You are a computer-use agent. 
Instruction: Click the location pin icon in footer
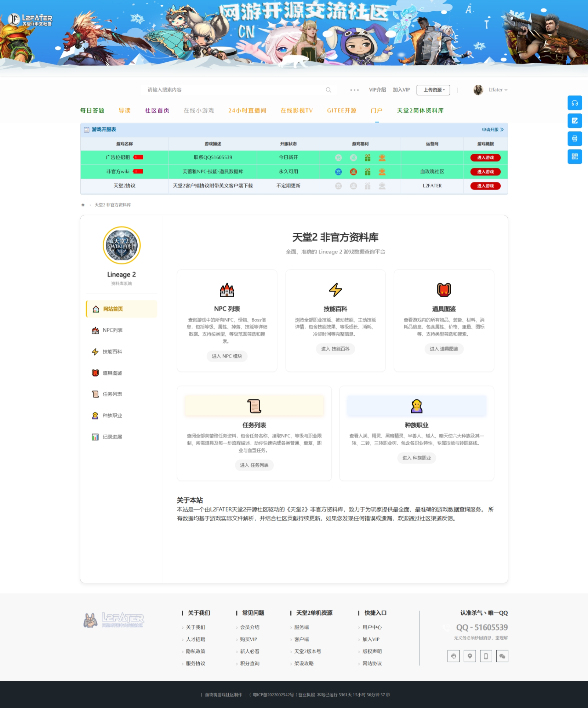(470, 656)
